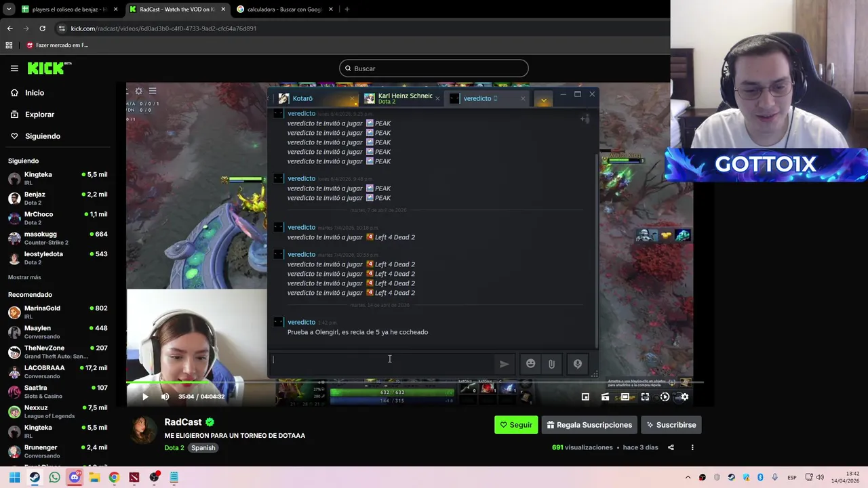
Task: Open Dota 2 category link
Action: (174, 448)
